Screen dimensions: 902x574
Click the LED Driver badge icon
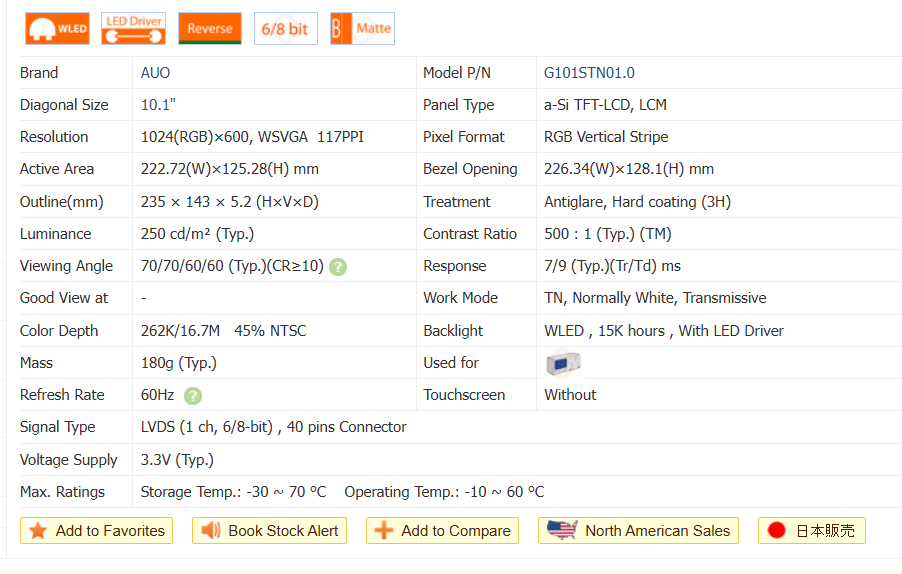click(x=133, y=29)
